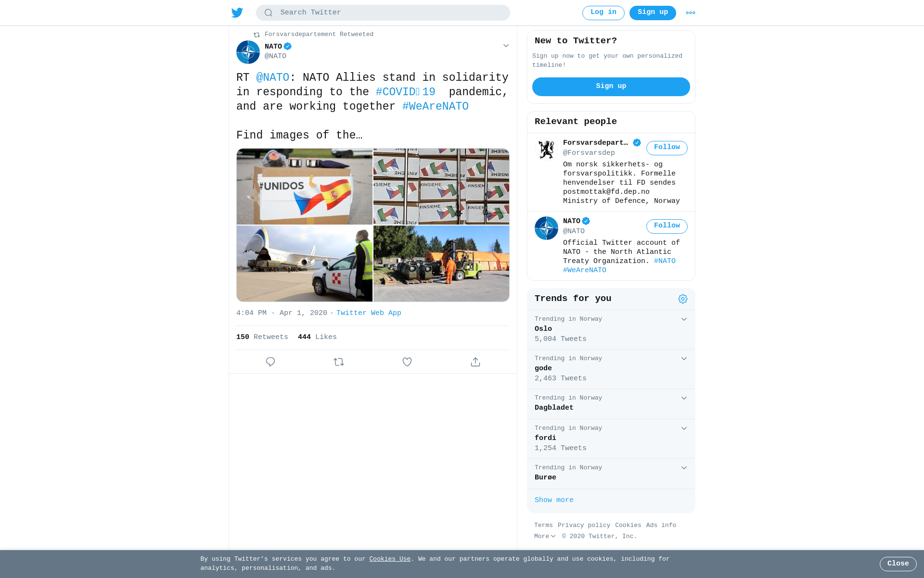The width and height of the screenshot is (924, 578).
Task: Share the tweet using the upload icon
Action: click(x=475, y=362)
